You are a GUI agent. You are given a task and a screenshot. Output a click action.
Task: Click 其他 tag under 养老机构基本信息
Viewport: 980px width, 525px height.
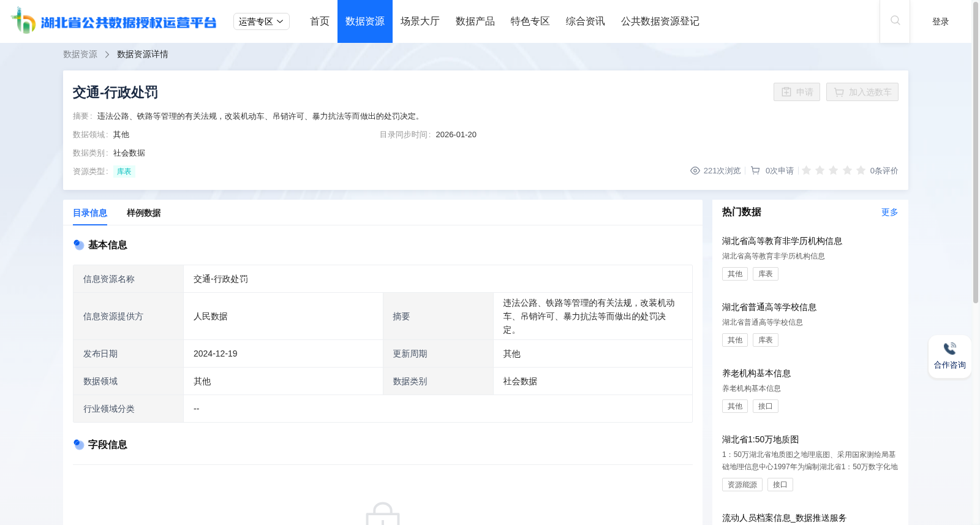coord(735,406)
